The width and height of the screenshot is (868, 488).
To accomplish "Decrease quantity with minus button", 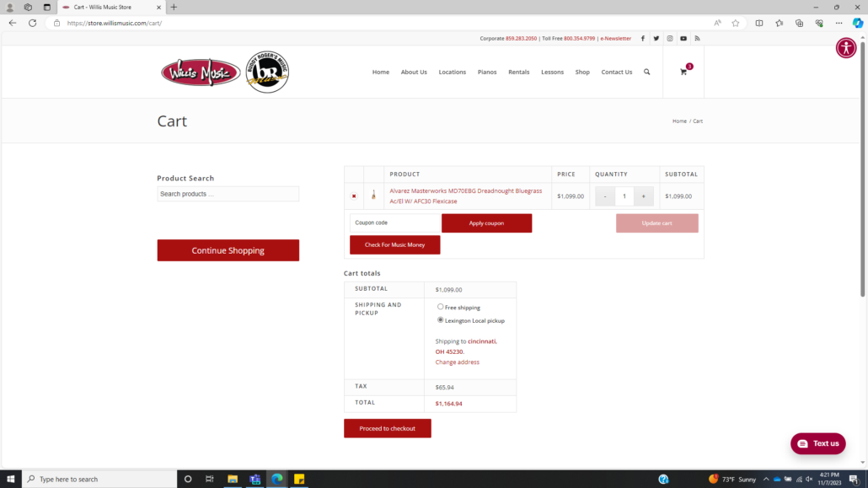I will pos(605,196).
